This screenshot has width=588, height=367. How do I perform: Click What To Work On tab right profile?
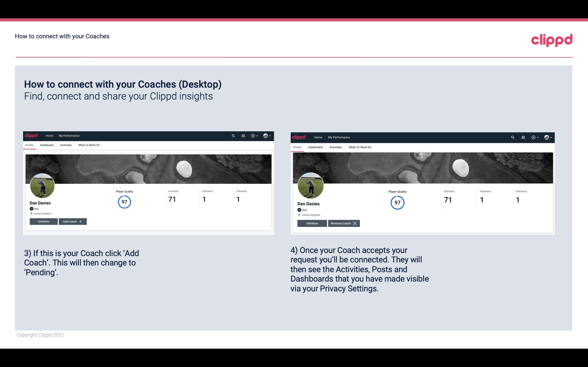pos(359,147)
